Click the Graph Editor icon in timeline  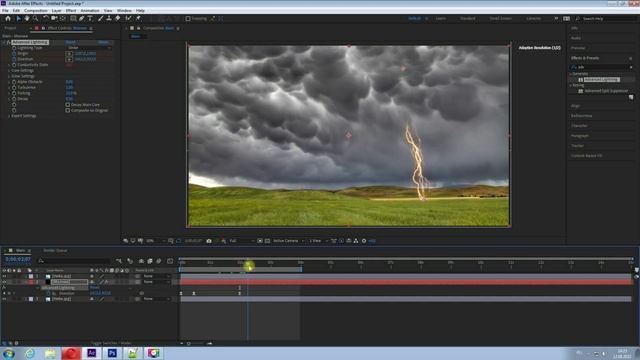170,261
